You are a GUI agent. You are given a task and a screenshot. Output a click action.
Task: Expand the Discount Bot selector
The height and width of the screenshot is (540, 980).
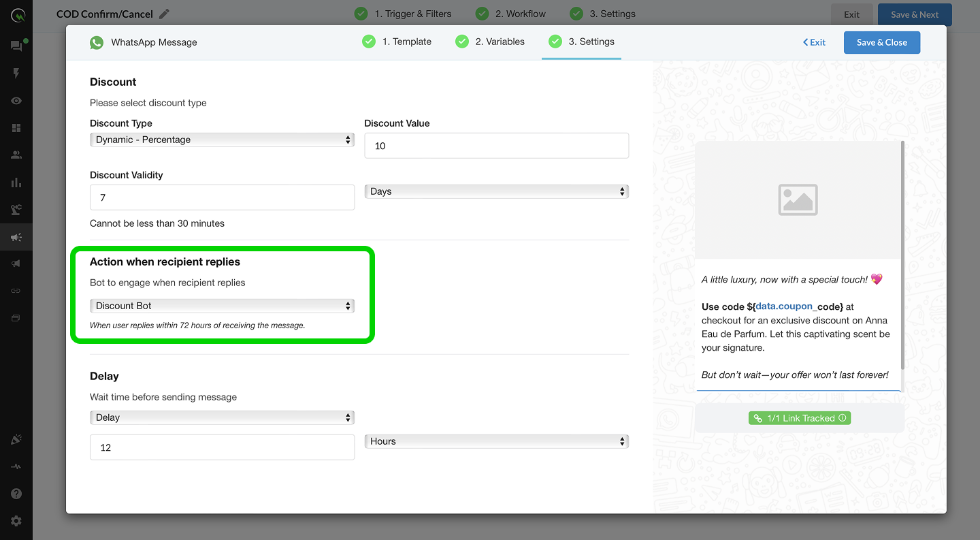222,306
